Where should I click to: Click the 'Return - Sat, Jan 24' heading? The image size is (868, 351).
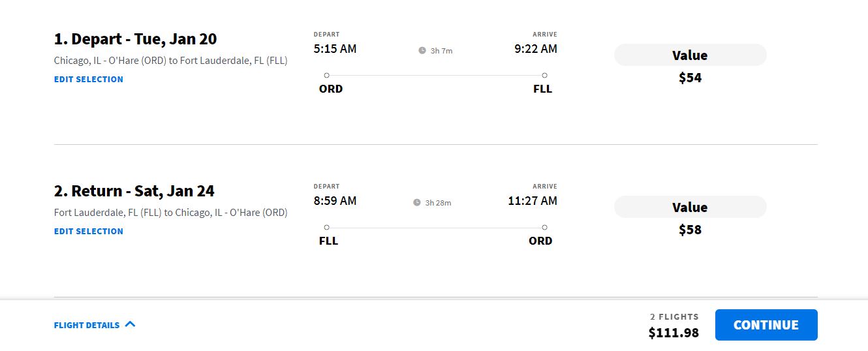[134, 191]
